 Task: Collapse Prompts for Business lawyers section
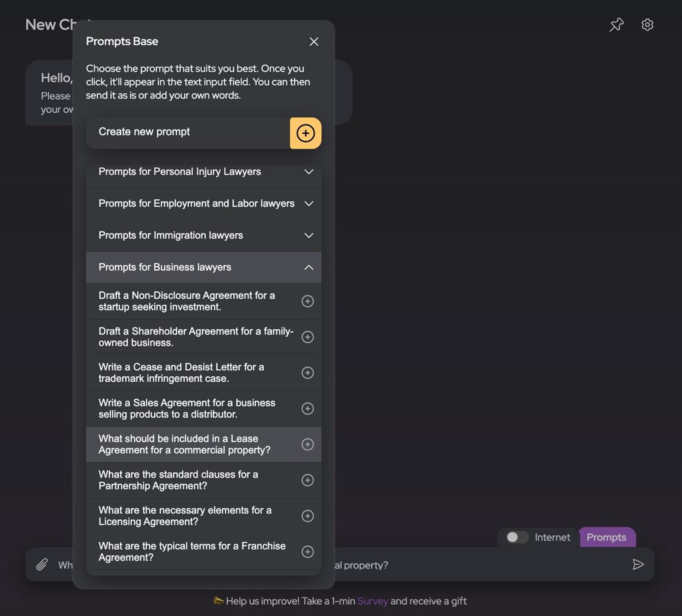204,268
